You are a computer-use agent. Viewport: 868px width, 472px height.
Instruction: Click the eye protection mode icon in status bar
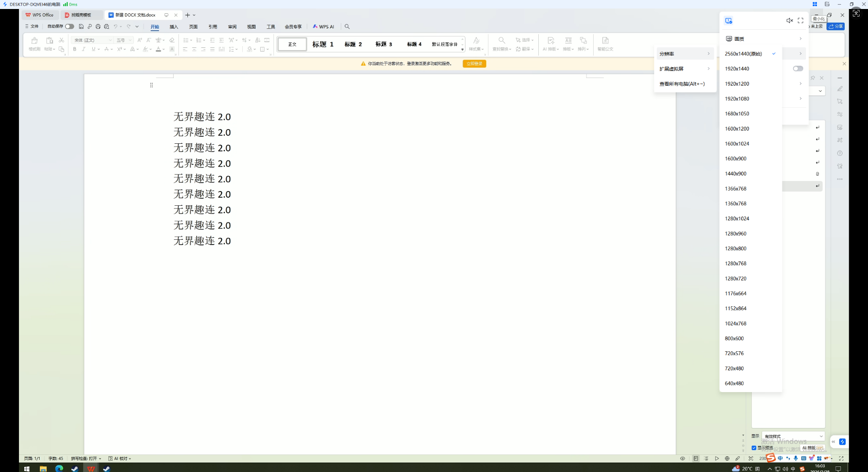tap(682, 458)
